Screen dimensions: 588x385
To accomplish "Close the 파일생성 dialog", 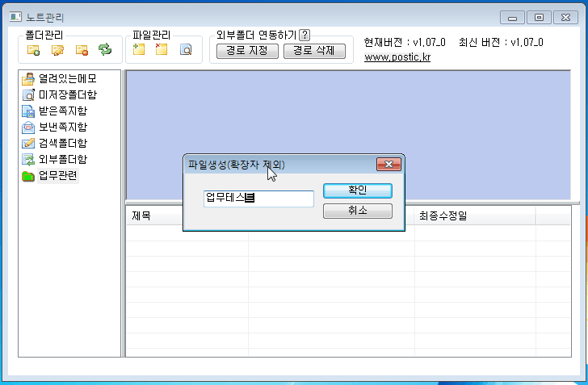I will point(388,164).
